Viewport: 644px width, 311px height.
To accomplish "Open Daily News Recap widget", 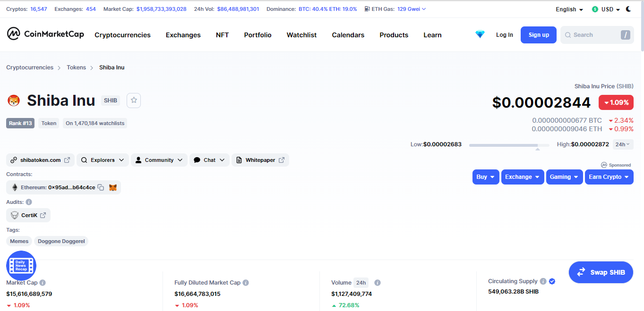I will pos(21,266).
